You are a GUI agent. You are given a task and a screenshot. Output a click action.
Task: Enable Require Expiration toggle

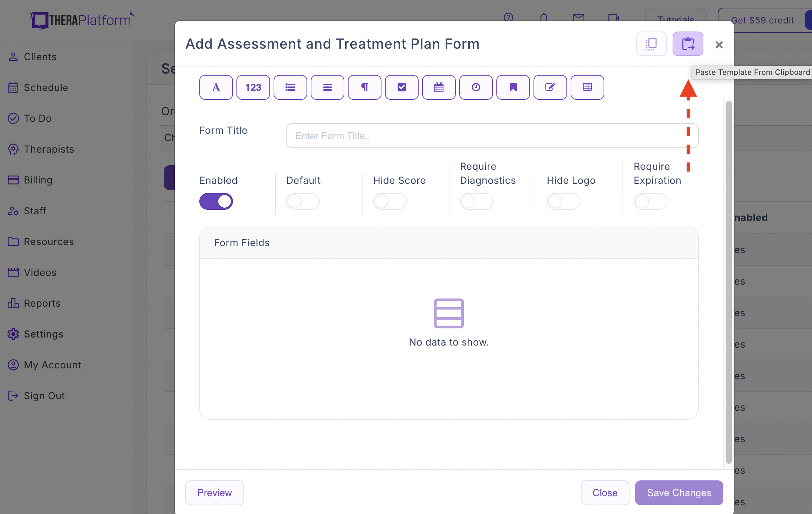[x=650, y=201]
